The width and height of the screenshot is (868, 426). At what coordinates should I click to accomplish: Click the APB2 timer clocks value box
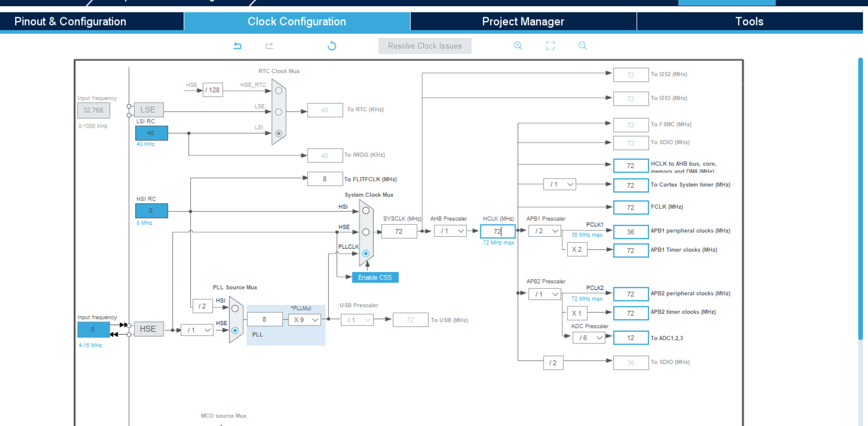(631, 313)
